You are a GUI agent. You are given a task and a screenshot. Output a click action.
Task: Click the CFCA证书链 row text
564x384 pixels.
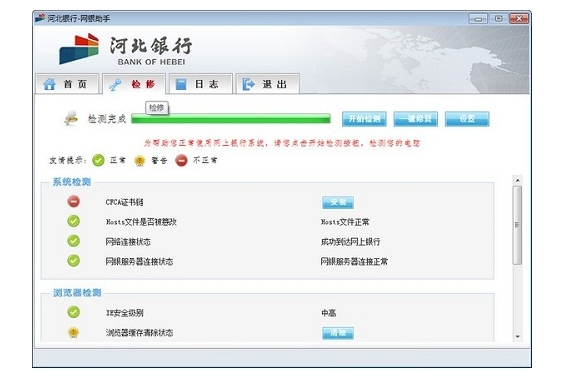[124, 202]
